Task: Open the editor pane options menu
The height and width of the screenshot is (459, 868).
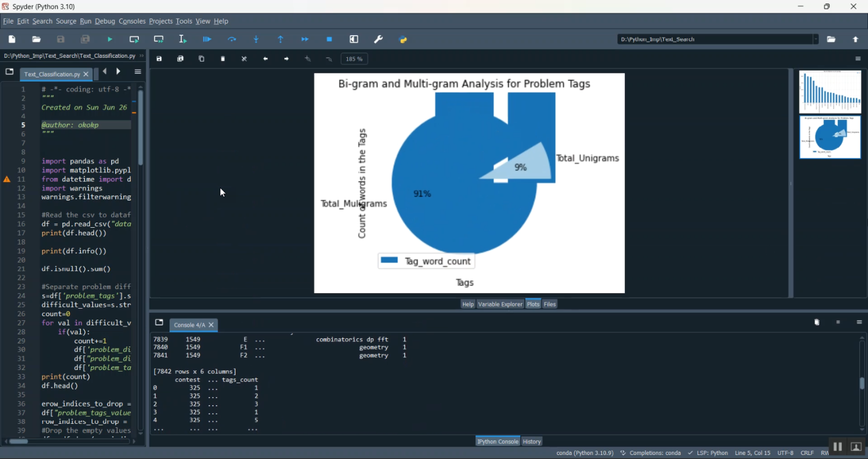Action: coord(138,72)
